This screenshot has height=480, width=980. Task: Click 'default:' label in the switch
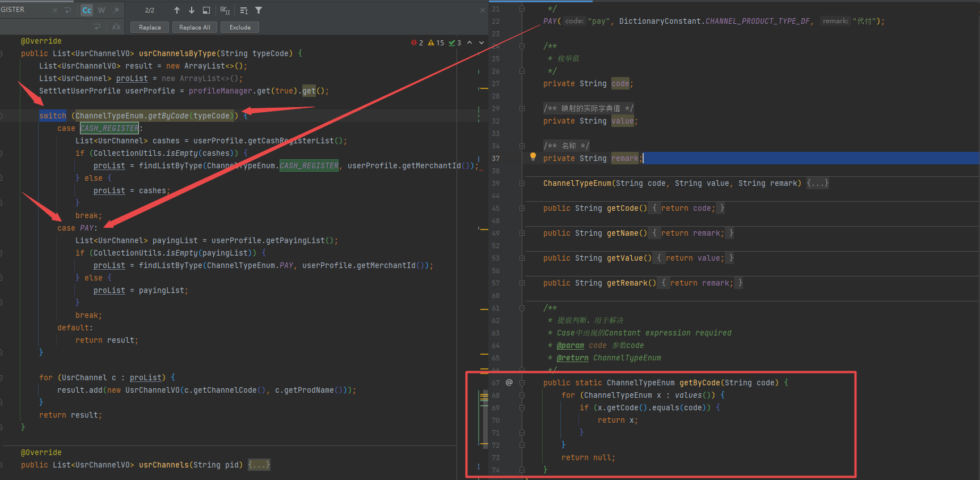click(x=75, y=328)
